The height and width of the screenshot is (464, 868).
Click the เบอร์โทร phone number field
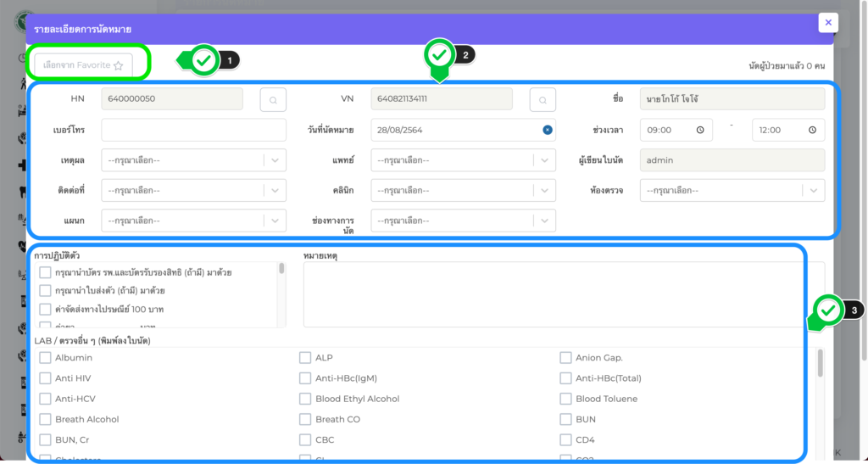click(x=193, y=130)
